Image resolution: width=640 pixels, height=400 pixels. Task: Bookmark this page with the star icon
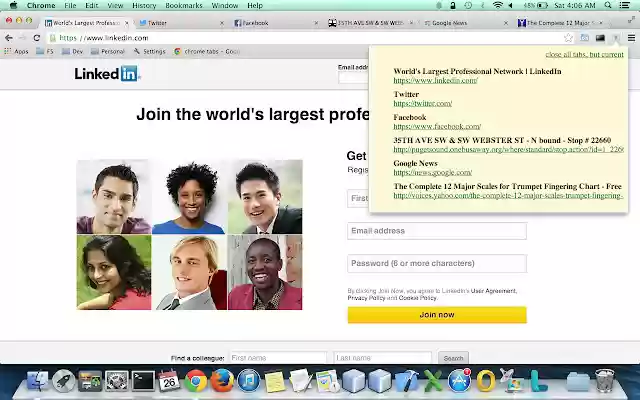[568, 38]
